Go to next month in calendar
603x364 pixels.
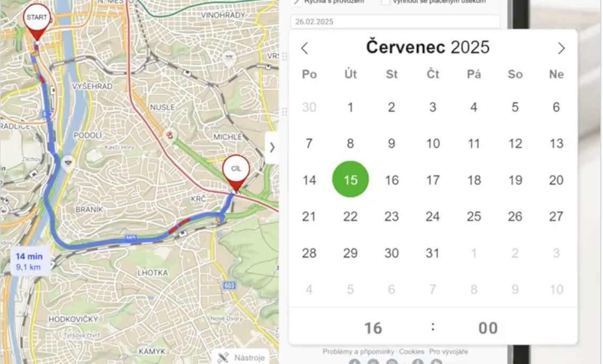click(x=561, y=48)
